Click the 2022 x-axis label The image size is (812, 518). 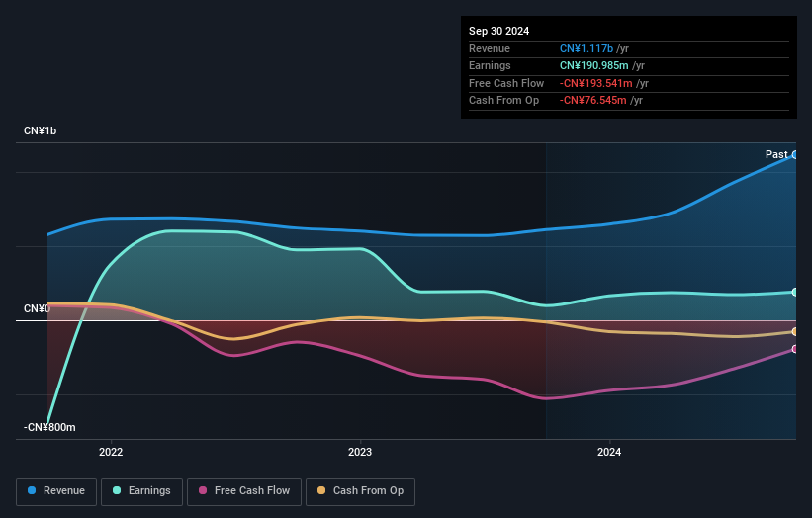tap(111, 452)
